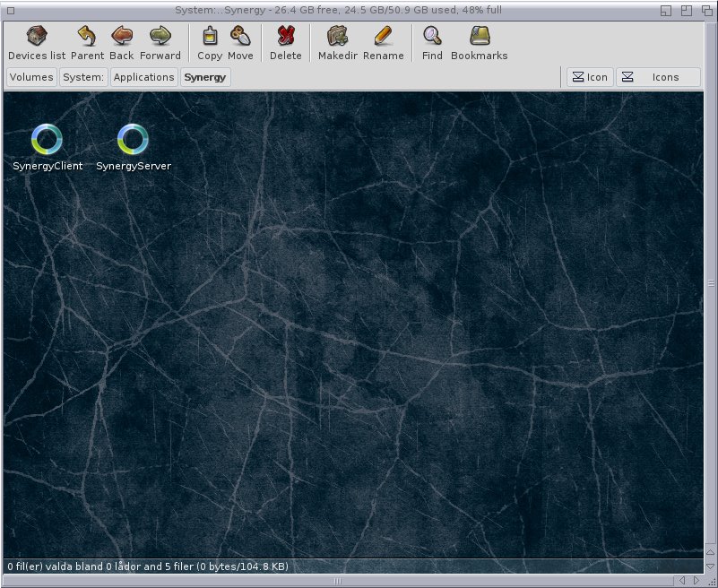Click the scroll left arrow
The width and height of the screenshot is (718, 588).
(x=682, y=581)
